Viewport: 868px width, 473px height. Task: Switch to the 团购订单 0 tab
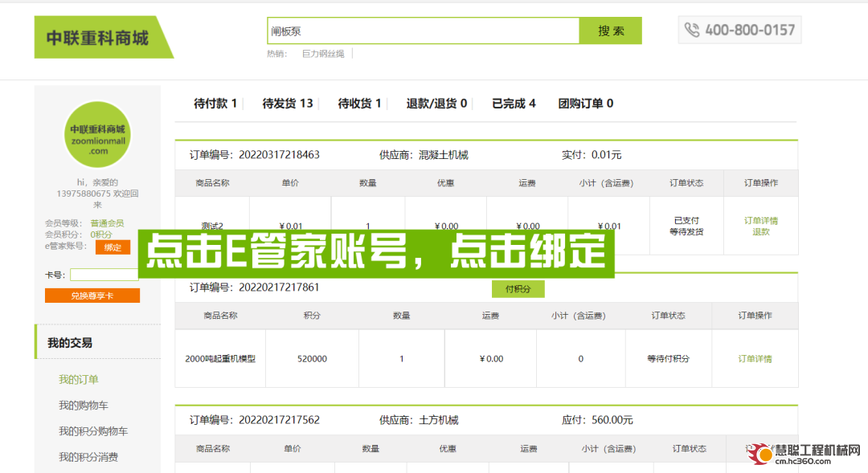(x=586, y=104)
